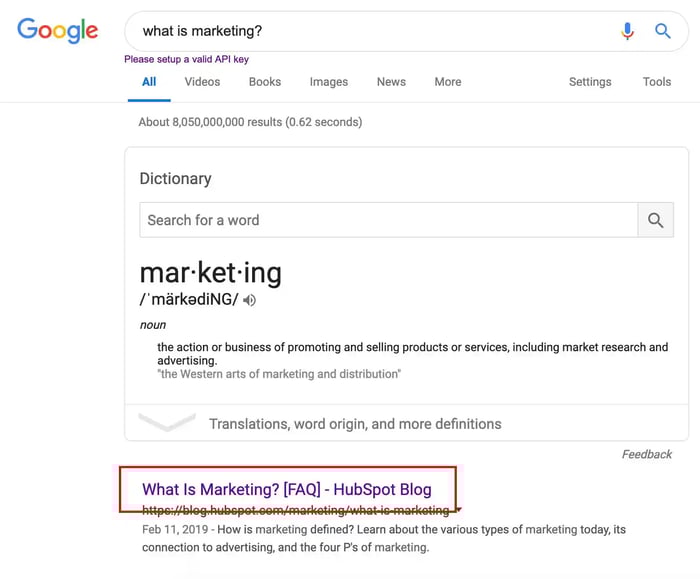
Task: Click the 'Search for a word' field
Action: pos(388,220)
